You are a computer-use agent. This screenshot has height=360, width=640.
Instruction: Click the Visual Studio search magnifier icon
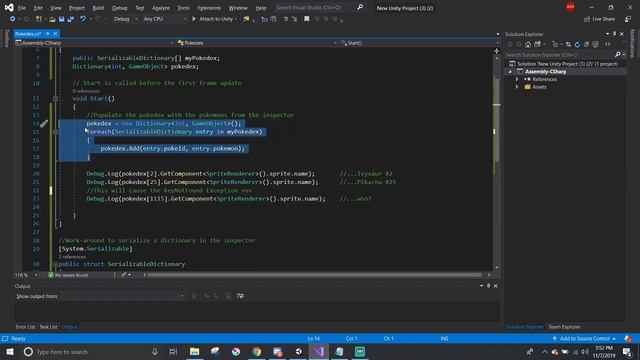pos(360,7)
